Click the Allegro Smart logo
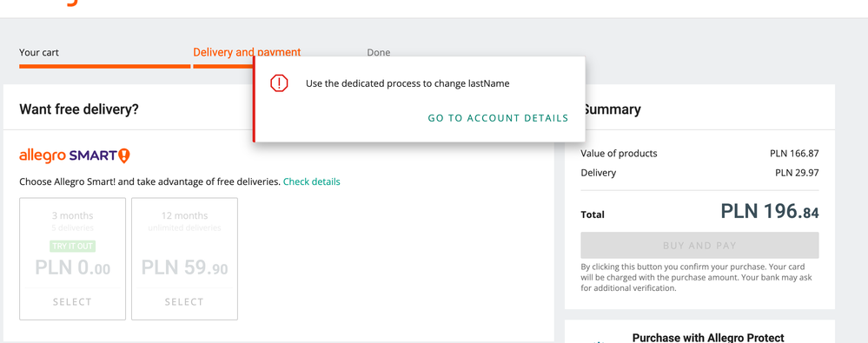This screenshot has width=868, height=343. tap(75, 155)
